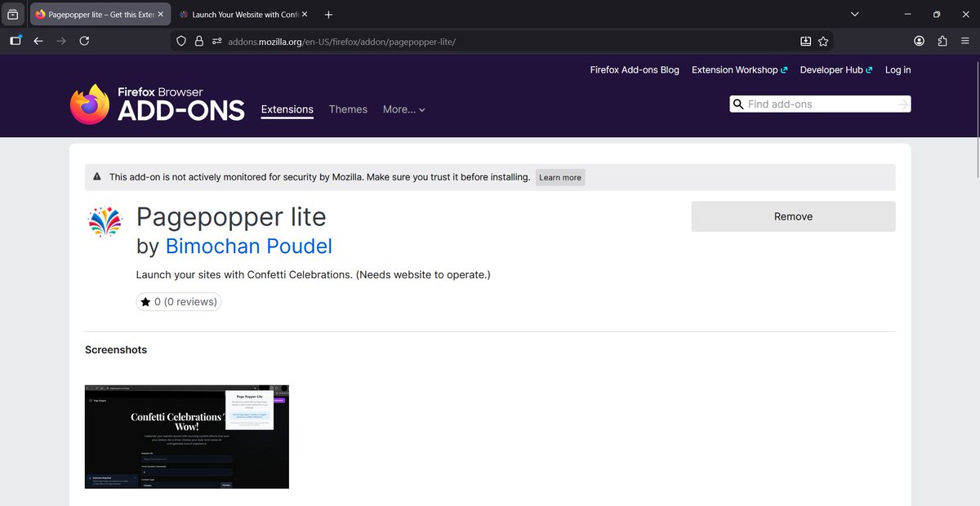Click the Pagepopper lite confetti icon
Viewport: 980px width, 506px height.
click(104, 221)
